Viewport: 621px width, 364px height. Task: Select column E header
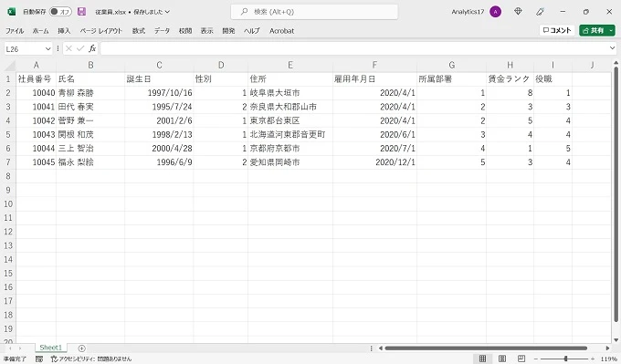(290, 66)
